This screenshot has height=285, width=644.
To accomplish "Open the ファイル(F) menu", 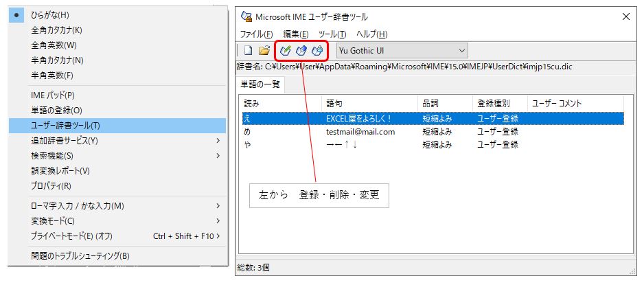I will click(256, 34).
